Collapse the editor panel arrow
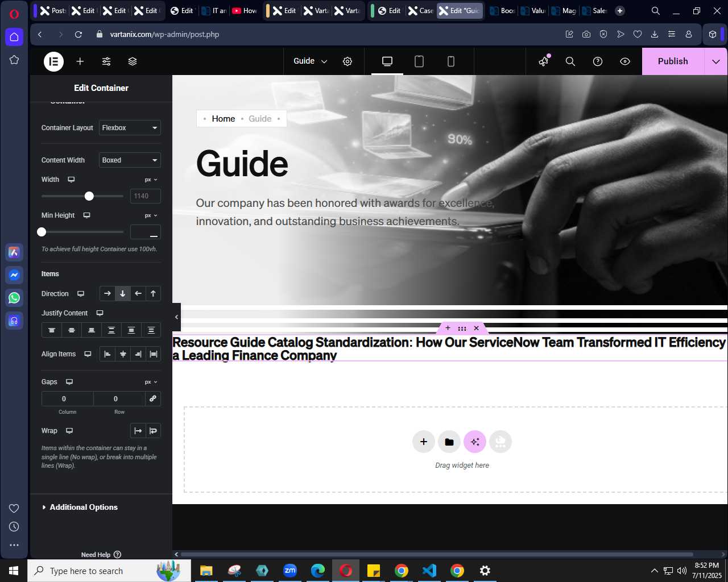The height and width of the screenshot is (582, 728). pos(176,317)
